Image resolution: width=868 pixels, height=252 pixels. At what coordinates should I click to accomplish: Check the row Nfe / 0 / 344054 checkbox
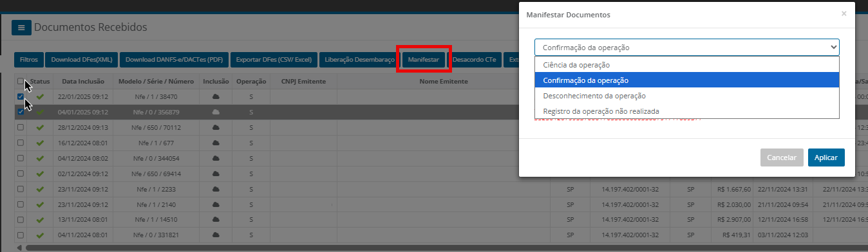(21, 158)
